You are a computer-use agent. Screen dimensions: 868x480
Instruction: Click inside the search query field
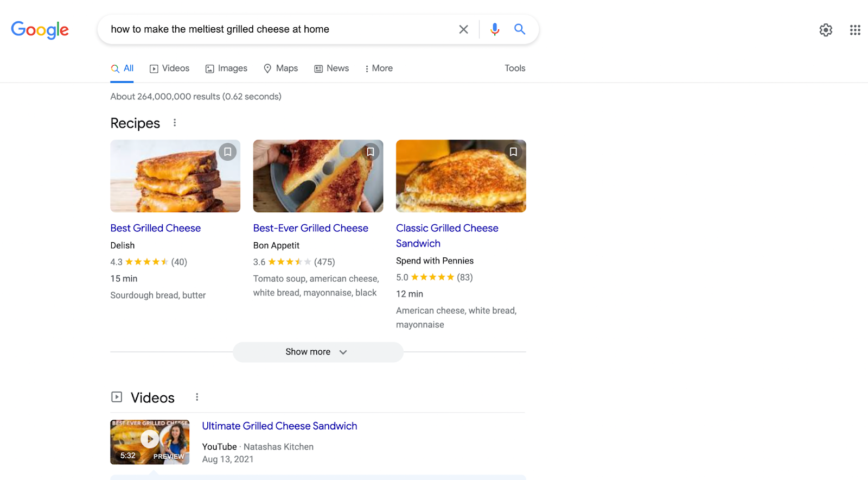coord(271,29)
